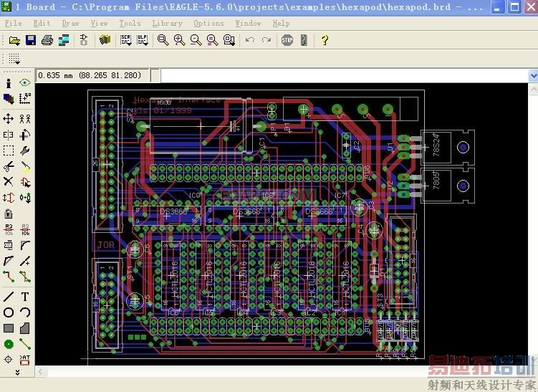Select the Paste tool
The image size is (538, 392).
pyautogui.click(x=24, y=166)
